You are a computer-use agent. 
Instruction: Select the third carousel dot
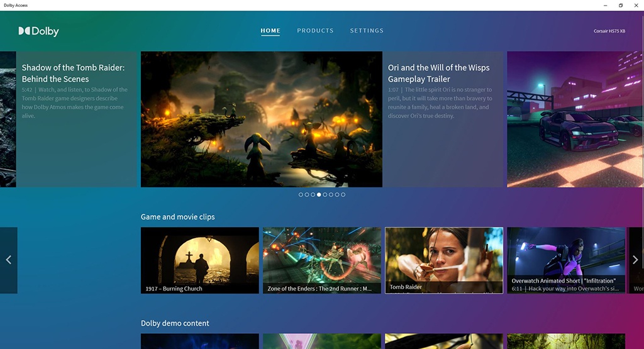pos(313,194)
